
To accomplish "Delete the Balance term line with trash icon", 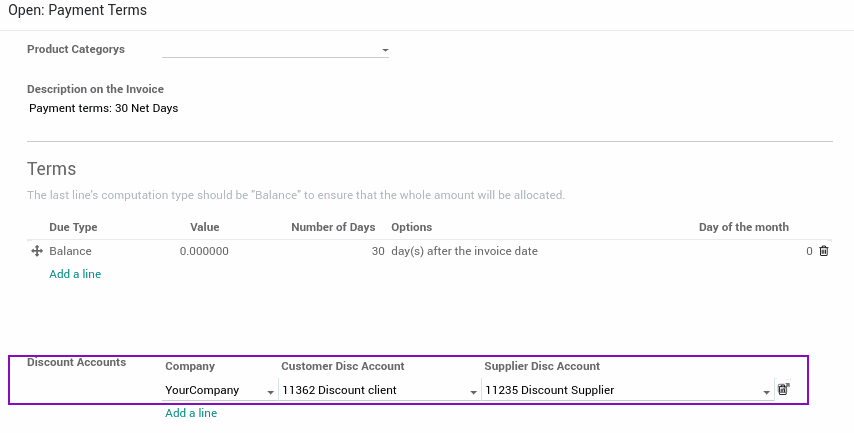I will [x=824, y=251].
